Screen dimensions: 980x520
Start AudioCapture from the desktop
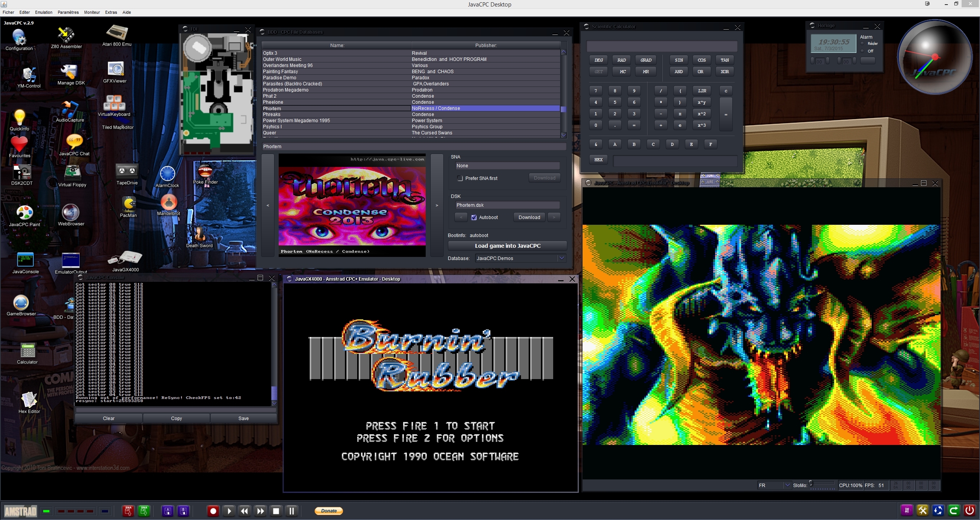(x=70, y=111)
